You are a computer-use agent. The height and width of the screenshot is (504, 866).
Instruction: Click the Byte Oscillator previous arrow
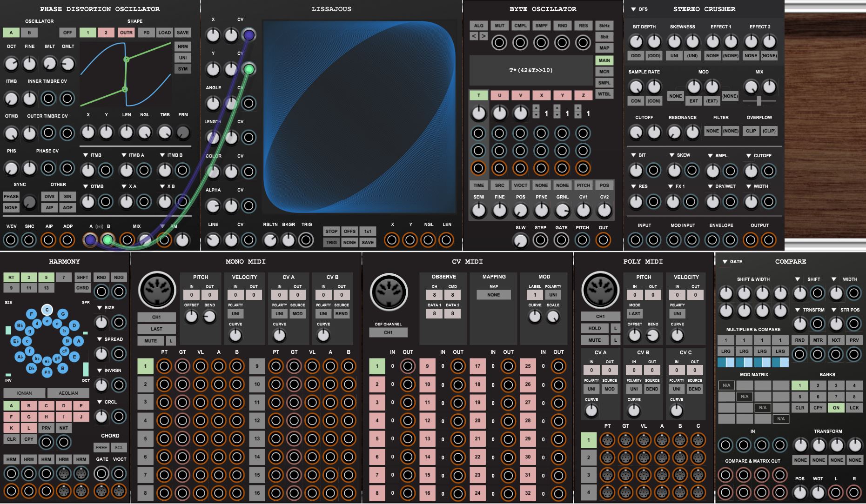click(x=474, y=36)
